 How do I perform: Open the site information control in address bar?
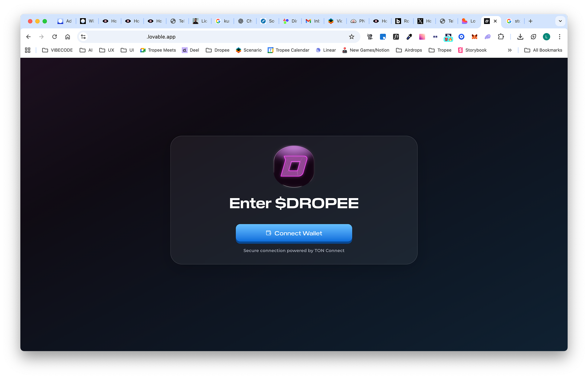pos(83,37)
